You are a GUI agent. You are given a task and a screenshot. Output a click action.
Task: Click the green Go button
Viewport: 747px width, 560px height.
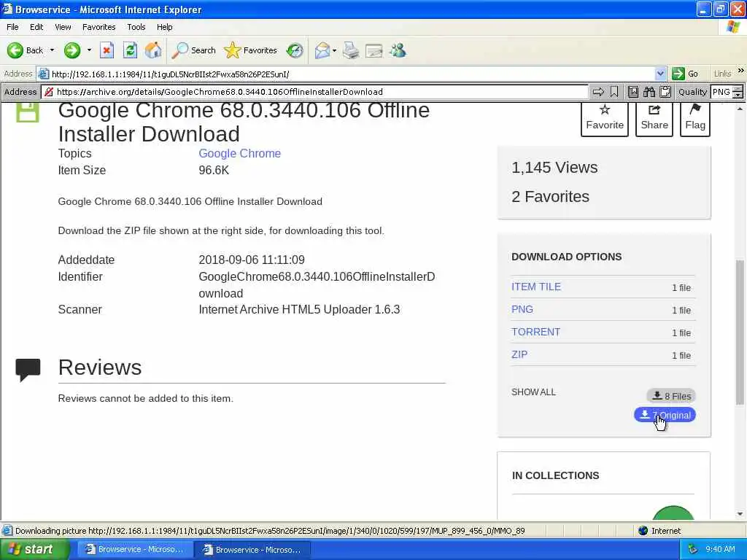(x=685, y=74)
